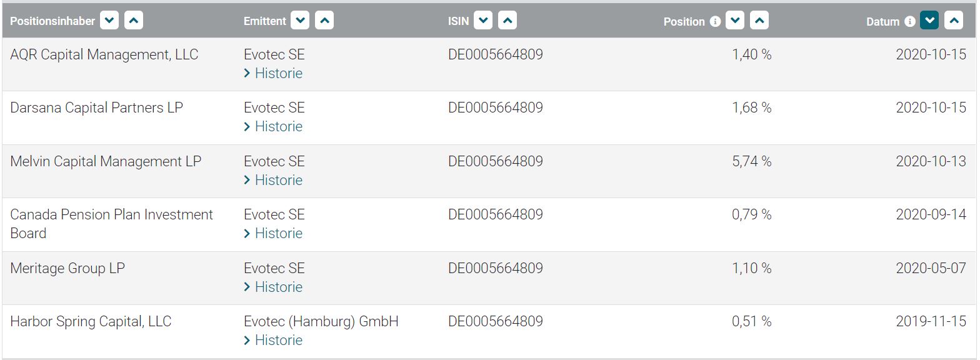Sort Position column ascending
Viewport: 980px width, 360px height.
759,21
